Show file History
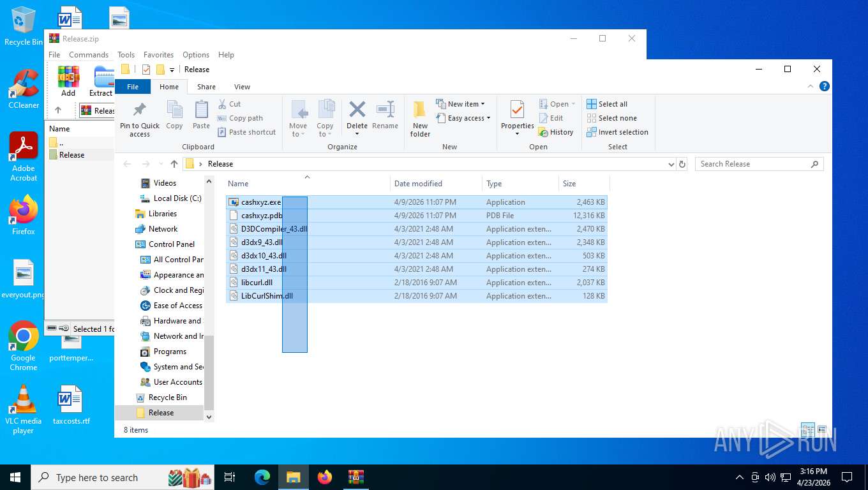868x490 pixels. tap(556, 132)
